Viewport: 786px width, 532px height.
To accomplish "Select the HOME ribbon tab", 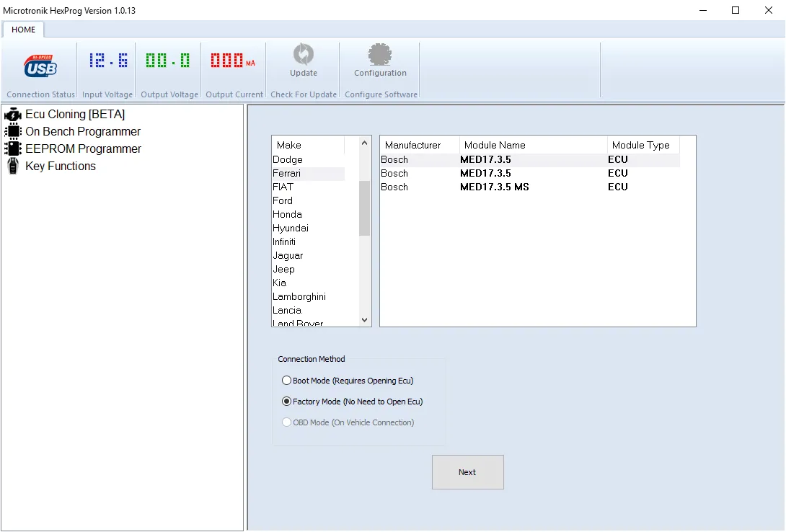I will pyautogui.click(x=23, y=30).
